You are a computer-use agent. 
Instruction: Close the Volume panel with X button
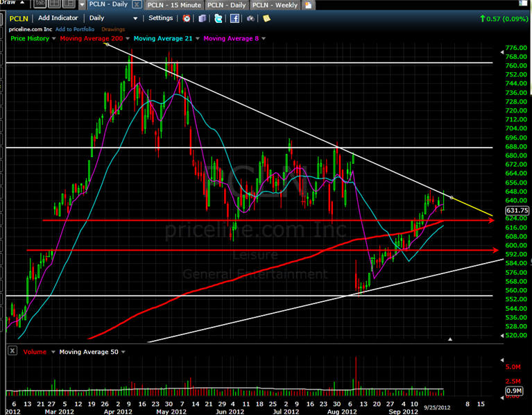pyautogui.click(x=12, y=352)
